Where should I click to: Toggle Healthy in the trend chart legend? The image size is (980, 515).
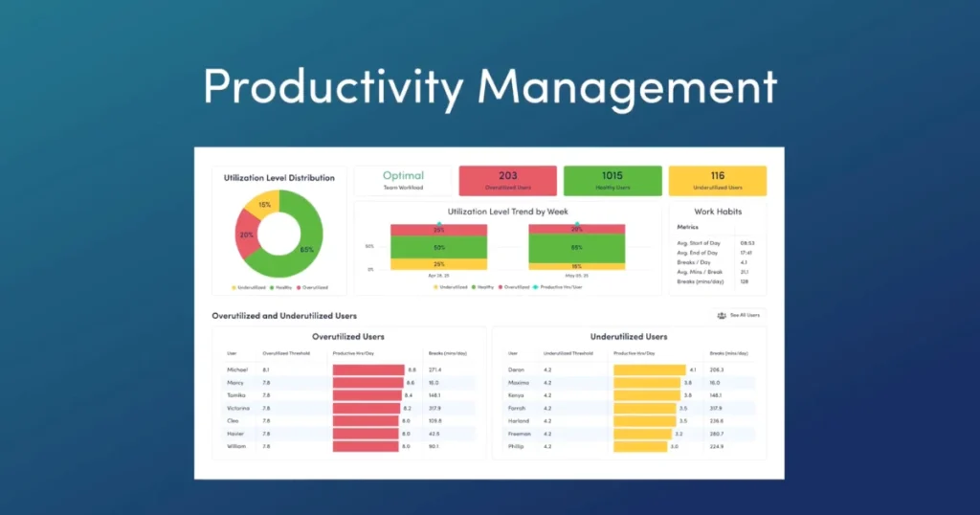click(482, 287)
